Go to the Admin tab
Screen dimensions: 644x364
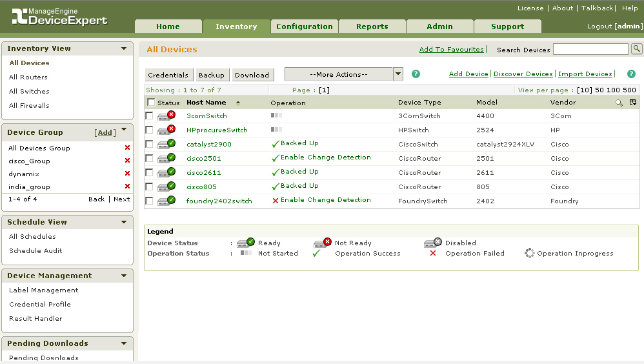click(439, 26)
